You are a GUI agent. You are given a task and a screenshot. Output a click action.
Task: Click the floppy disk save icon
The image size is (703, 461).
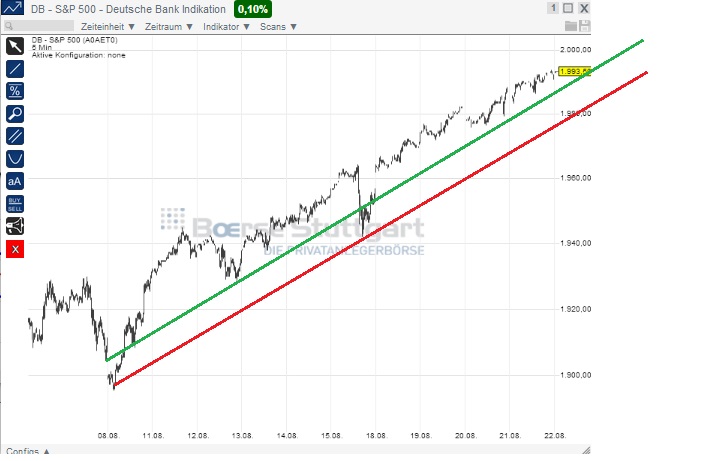pos(584,26)
